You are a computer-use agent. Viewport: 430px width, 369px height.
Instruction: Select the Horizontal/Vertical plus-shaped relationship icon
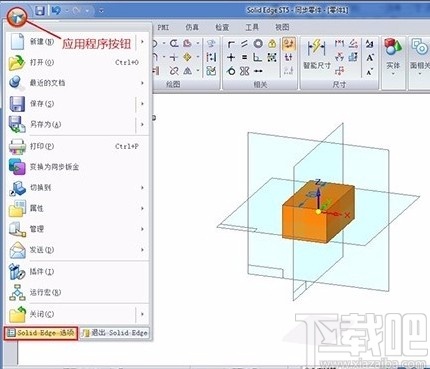point(231,57)
